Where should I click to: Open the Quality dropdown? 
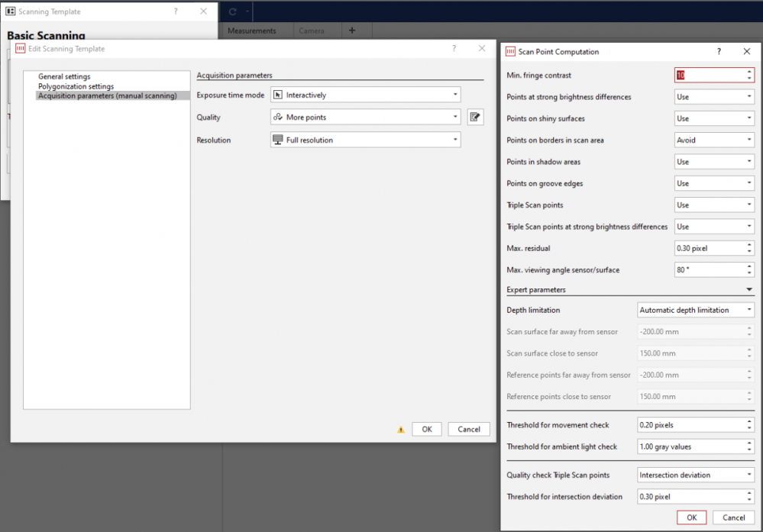(365, 117)
